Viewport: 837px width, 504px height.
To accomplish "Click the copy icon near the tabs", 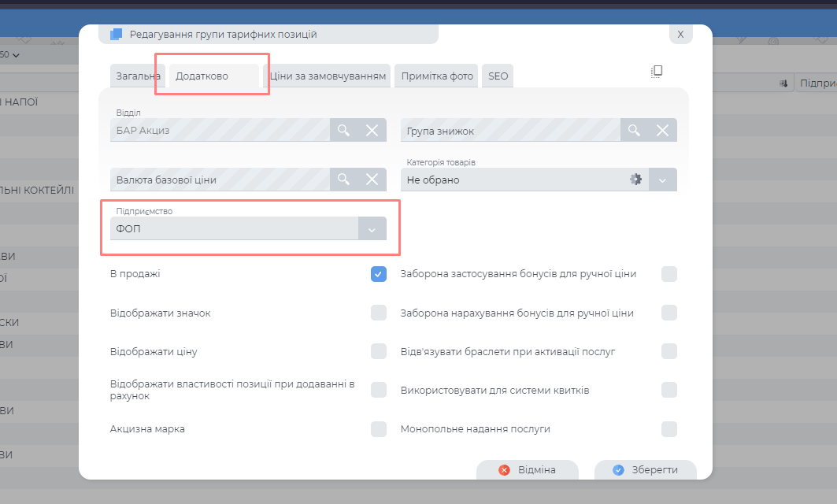I will coord(657,72).
